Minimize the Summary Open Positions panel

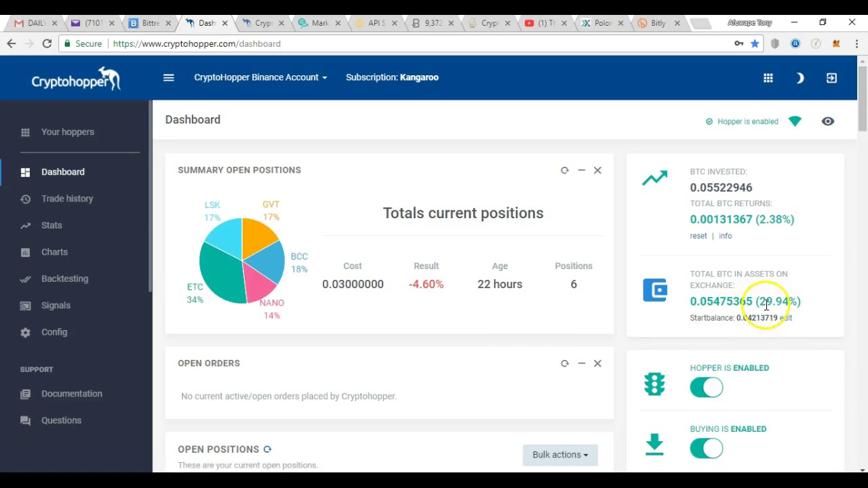click(581, 170)
